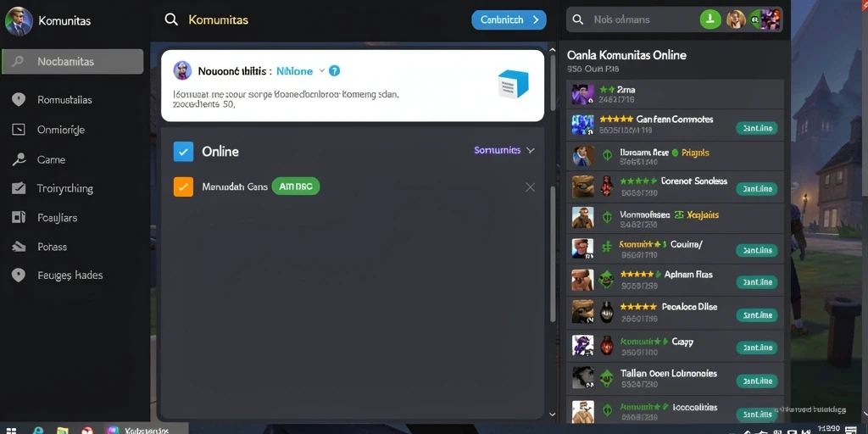
Task: Click the red figure icon on Corenot Sonoleis row
Action: click(x=607, y=186)
